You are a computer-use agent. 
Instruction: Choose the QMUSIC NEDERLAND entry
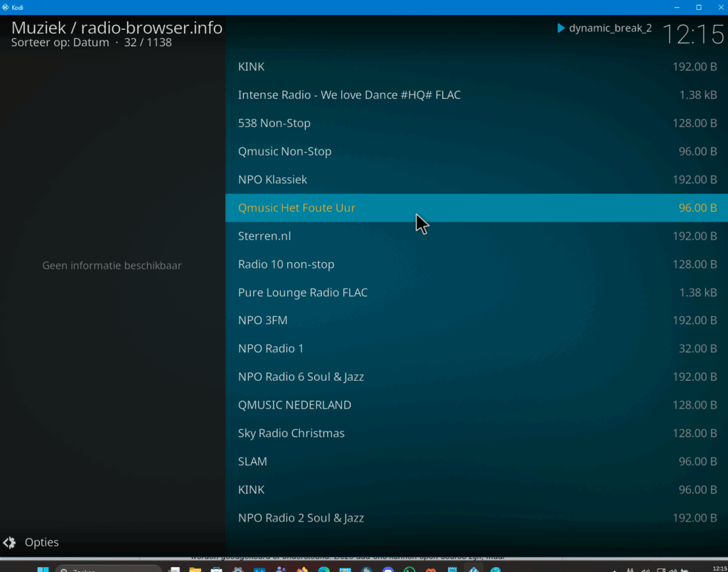click(x=294, y=405)
